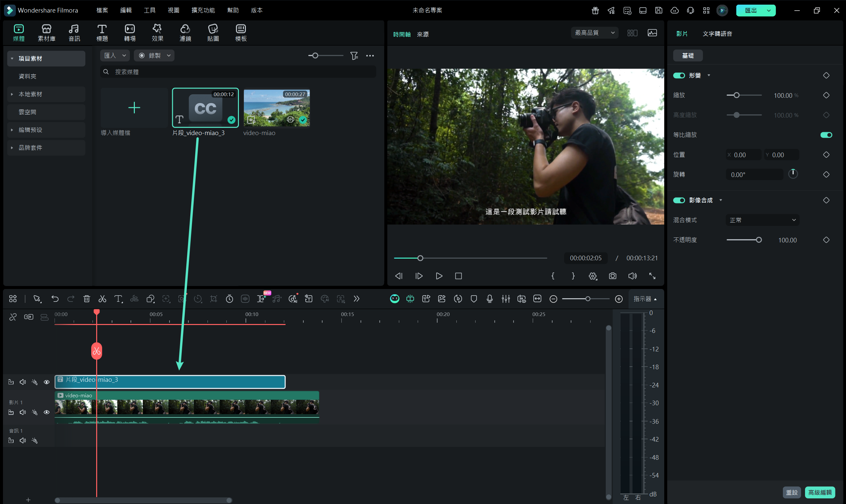
Task: Open the 工具 menu
Action: pos(149,10)
